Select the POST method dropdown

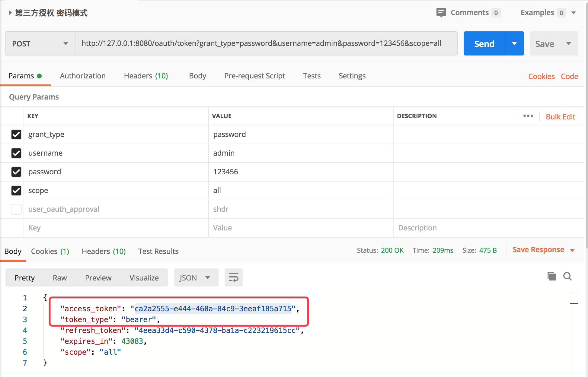click(x=39, y=43)
